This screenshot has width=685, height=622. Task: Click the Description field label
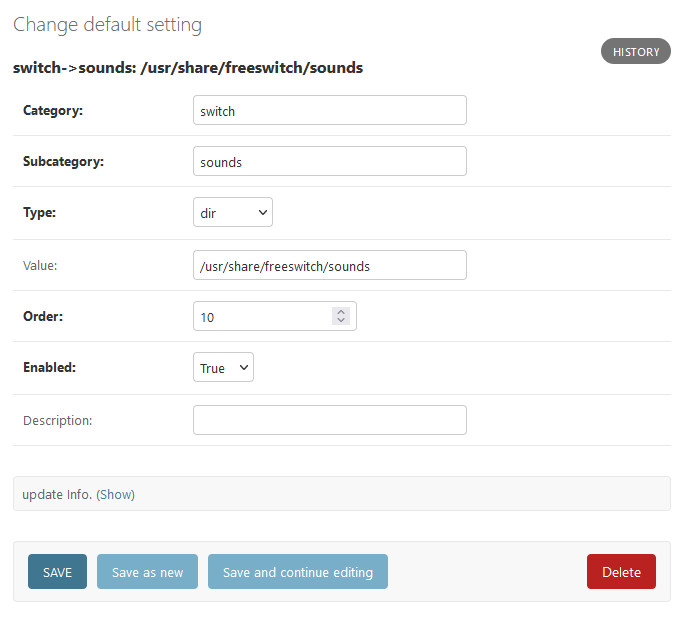(x=58, y=420)
